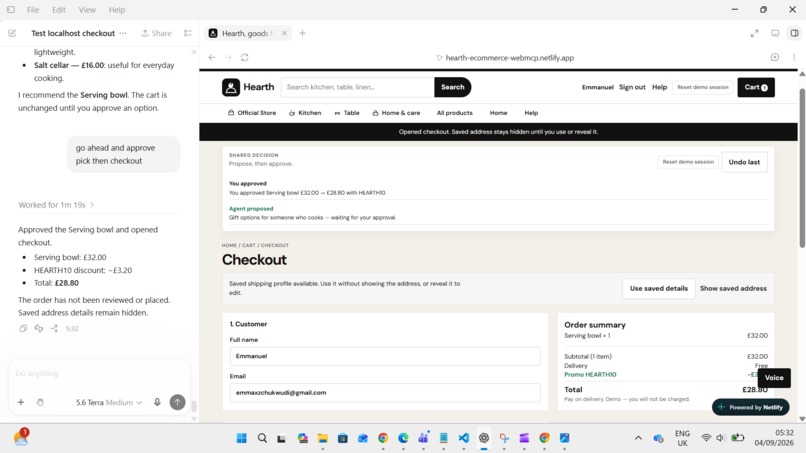Show hidden system tray icons chevron
This screenshot has width=806, height=453.
(x=638, y=438)
